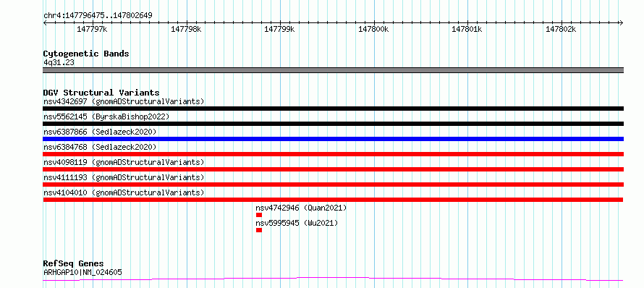Viewport: 644px width, 288px height.
Task: Select the red nsv6384768 variant bar
Action: [333, 154]
